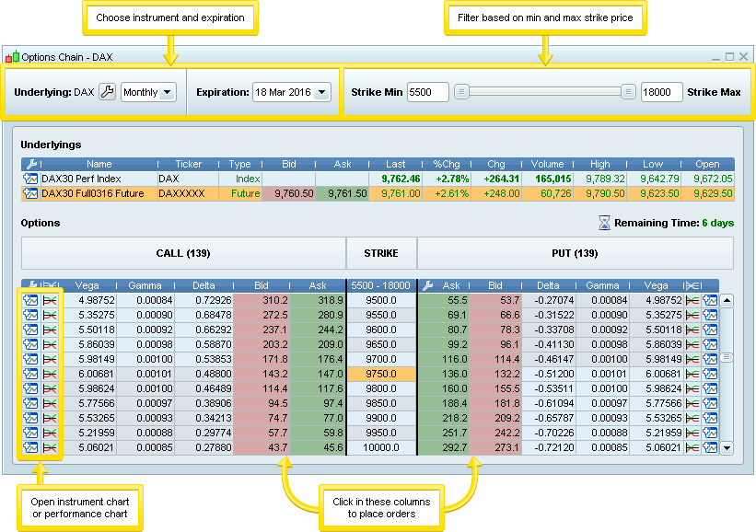Click put Gamma column header
Image resolution: width=756 pixels, height=532 pixels.
click(602, 285)
